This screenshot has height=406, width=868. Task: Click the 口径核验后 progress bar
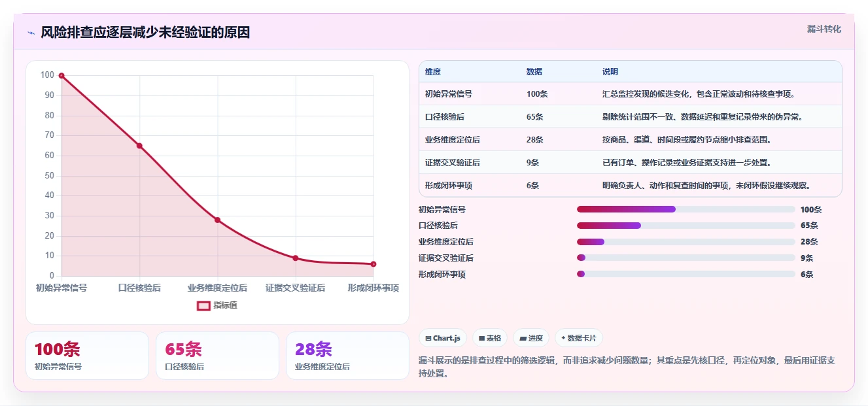(x=686, y=226)
